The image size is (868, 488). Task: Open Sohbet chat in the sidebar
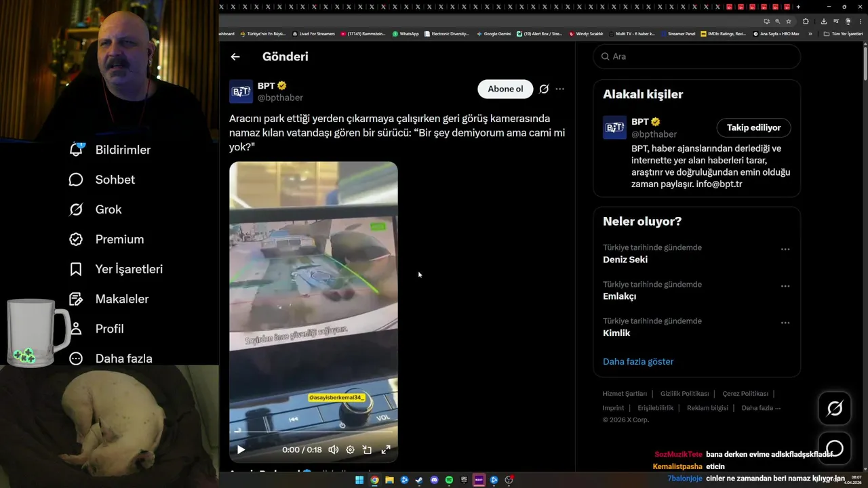(x=102, y=180)
